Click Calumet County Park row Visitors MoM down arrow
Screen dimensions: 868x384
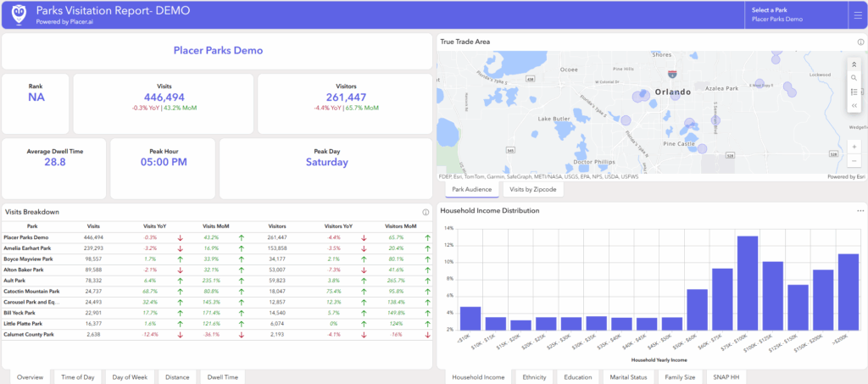pyautogui.click(x=427, y=335)
